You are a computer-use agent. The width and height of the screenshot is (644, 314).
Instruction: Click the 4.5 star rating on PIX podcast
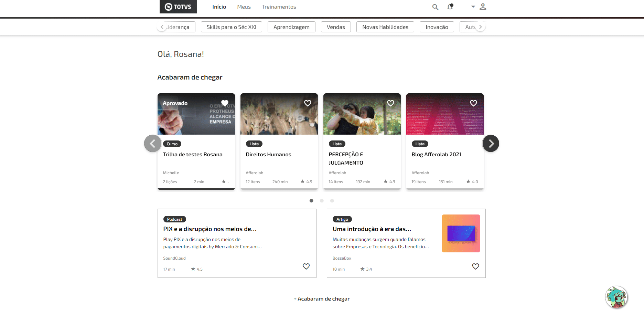click(x=197, y=269)
